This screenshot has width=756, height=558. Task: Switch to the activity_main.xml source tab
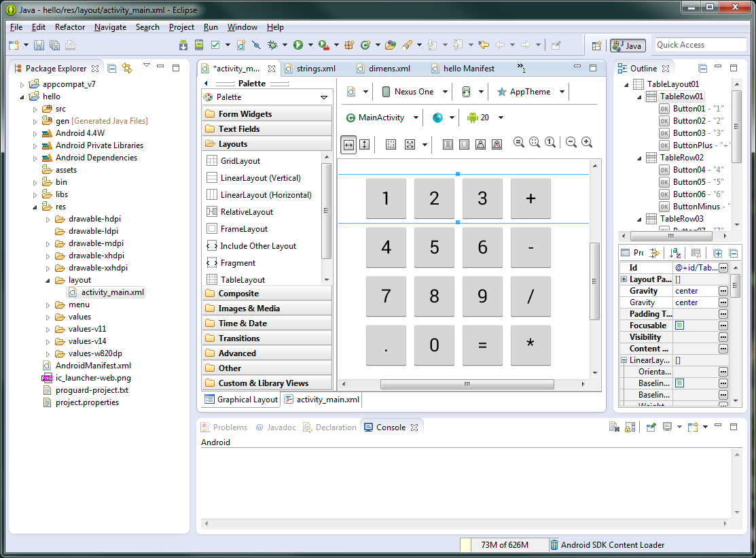tap(322, 400)
